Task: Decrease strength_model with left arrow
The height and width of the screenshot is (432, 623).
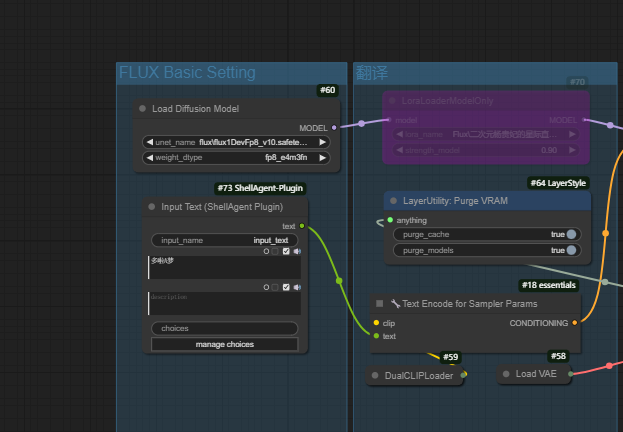Action: tap(400, 150)
